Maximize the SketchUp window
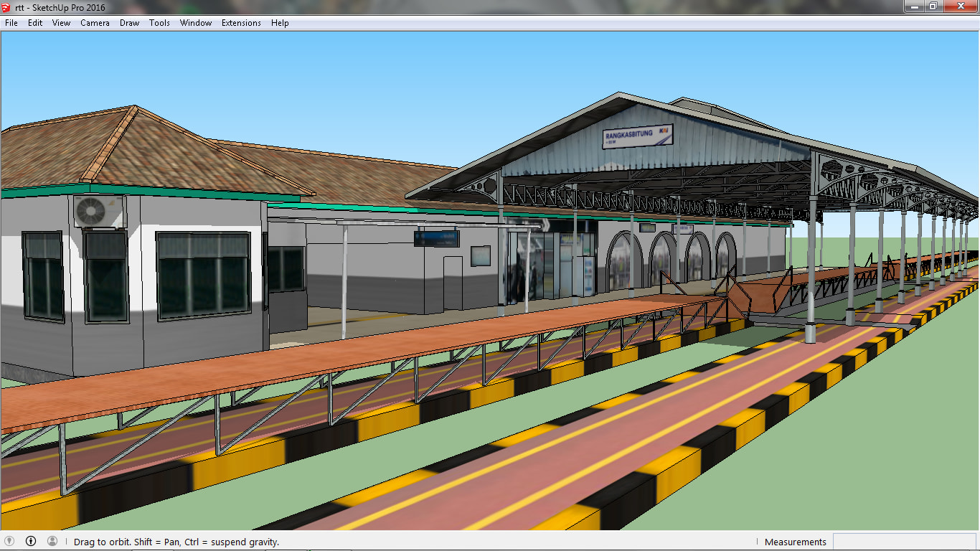 [x=933, y=6]
